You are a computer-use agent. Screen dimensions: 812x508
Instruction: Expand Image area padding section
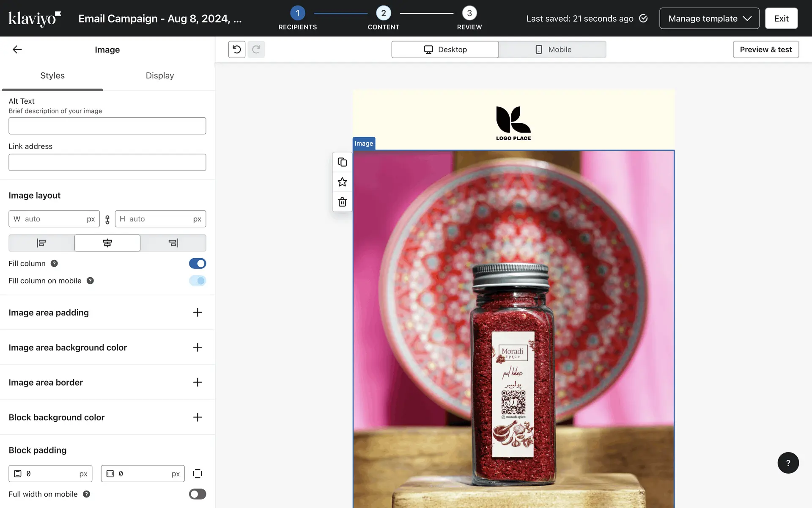tap(198, 312)
